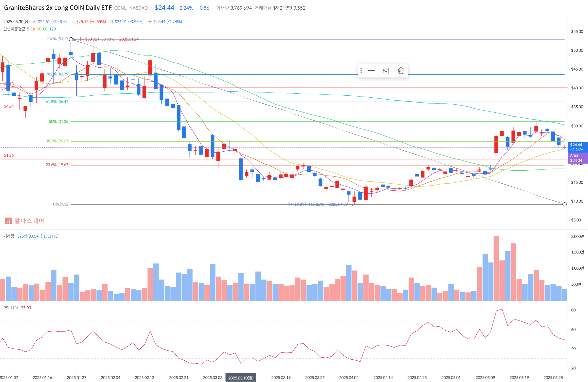This screenshot has height=382, width=588.
Task: Click the 5-day moving average label
Action: pos(28,29)
